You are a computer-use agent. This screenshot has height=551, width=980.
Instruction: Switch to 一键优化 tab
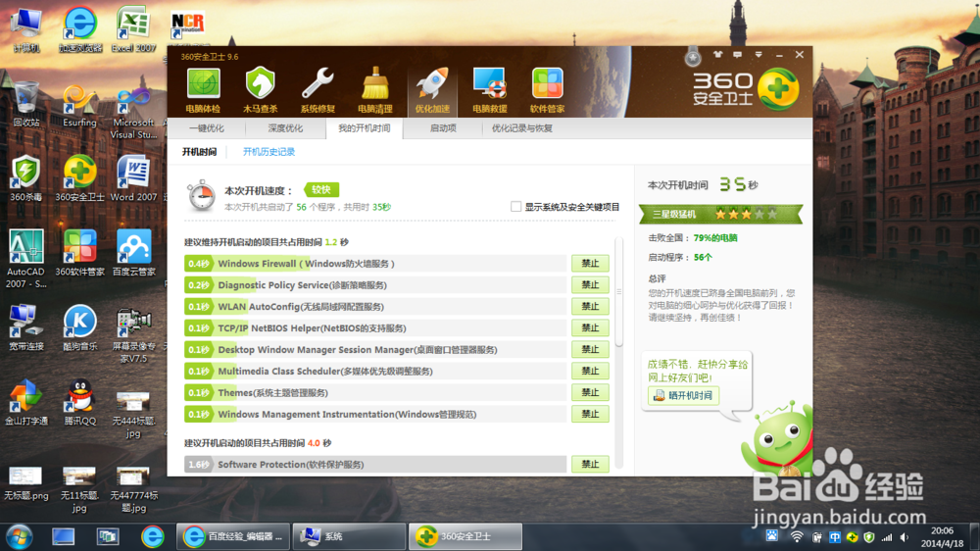click(x=206, y=128)
